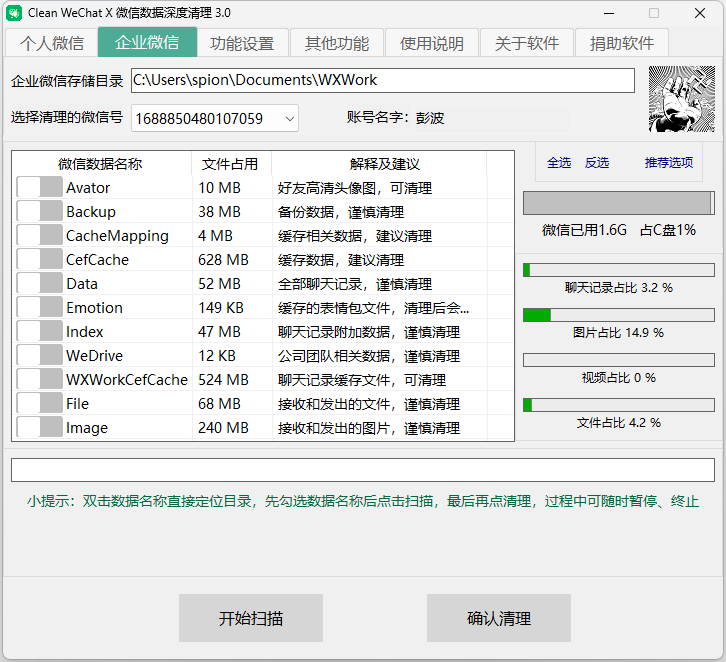Enable the CacheMapping toggle
Image resolution: width=726 pixels, height=662 pixels.
click(x=39, y=236)
